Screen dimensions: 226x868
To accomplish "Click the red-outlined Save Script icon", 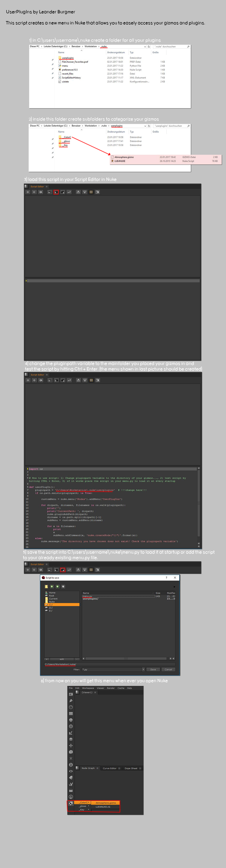I will tap(63, 570).
